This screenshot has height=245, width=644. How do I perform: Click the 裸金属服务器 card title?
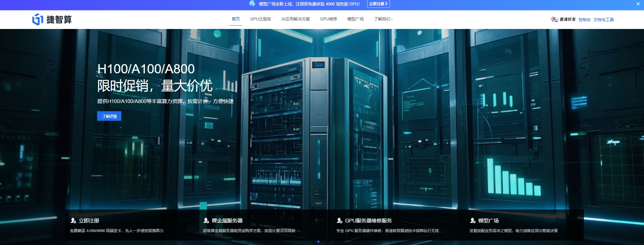click(x=227, y=221)
